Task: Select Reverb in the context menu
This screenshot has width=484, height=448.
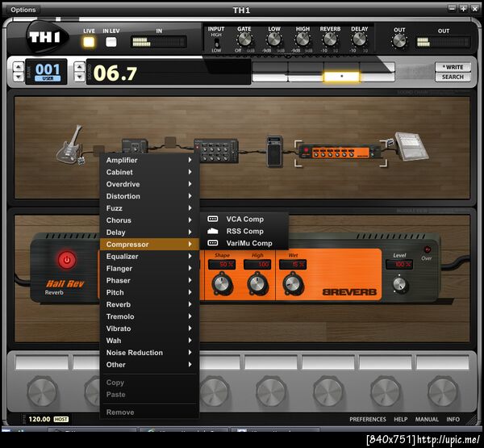Action: click(149, 304)
